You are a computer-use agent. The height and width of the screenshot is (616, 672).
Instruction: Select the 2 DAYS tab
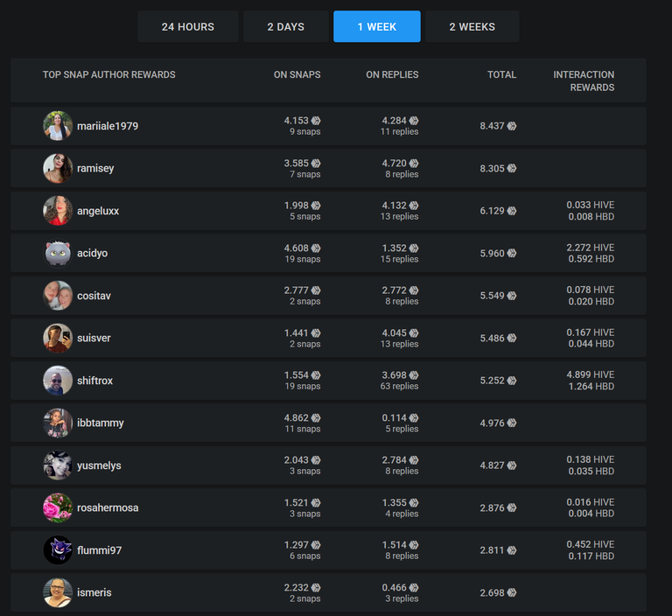pyautogui.click(x=286, y=26)
